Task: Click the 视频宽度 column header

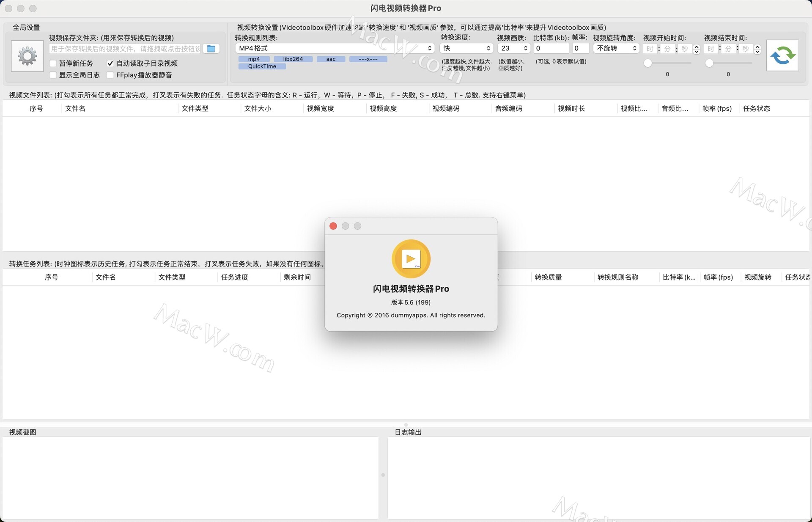Action: coord(335,109)
